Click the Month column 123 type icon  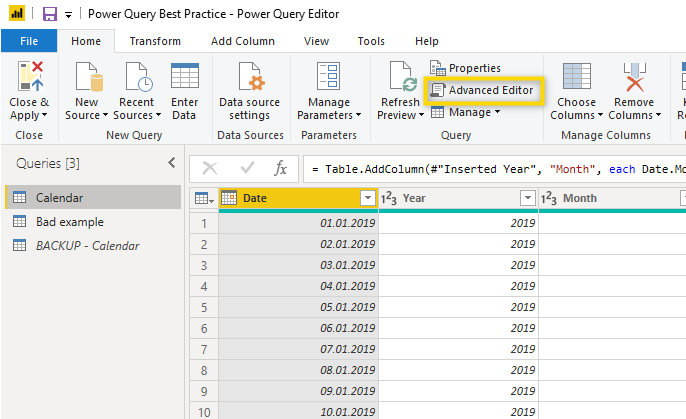coord(549,199)
